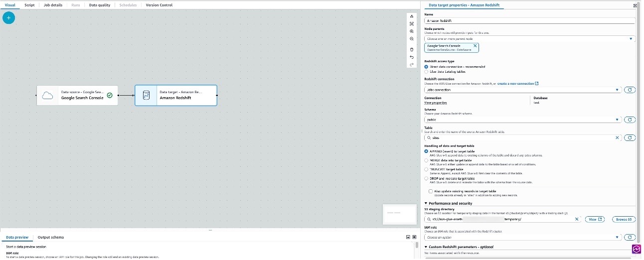
Task: Delete the selected node with trash icon
Action: (x=411, y=49)
